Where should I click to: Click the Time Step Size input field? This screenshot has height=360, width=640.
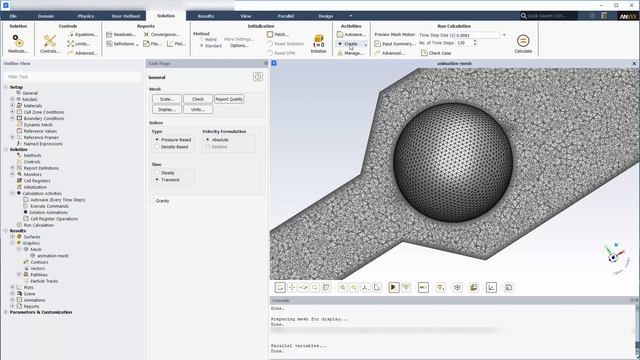click(477, 35)
